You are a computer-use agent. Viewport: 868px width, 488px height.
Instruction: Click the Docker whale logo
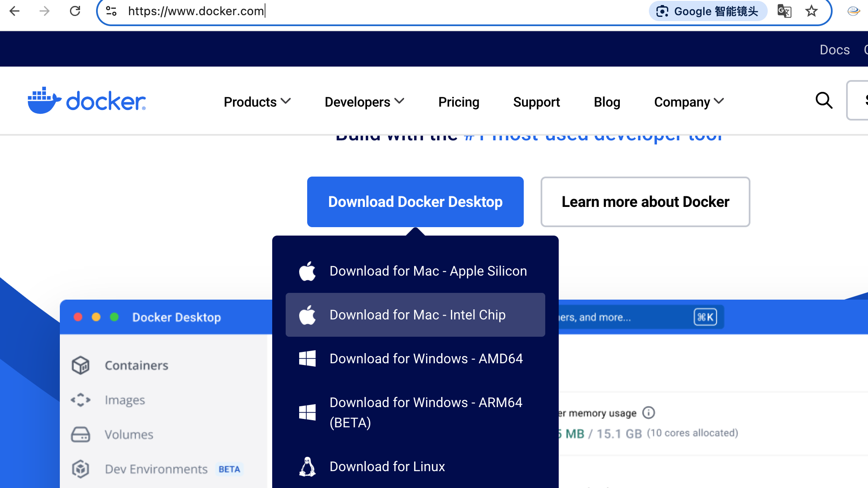[x=86, y=101]
